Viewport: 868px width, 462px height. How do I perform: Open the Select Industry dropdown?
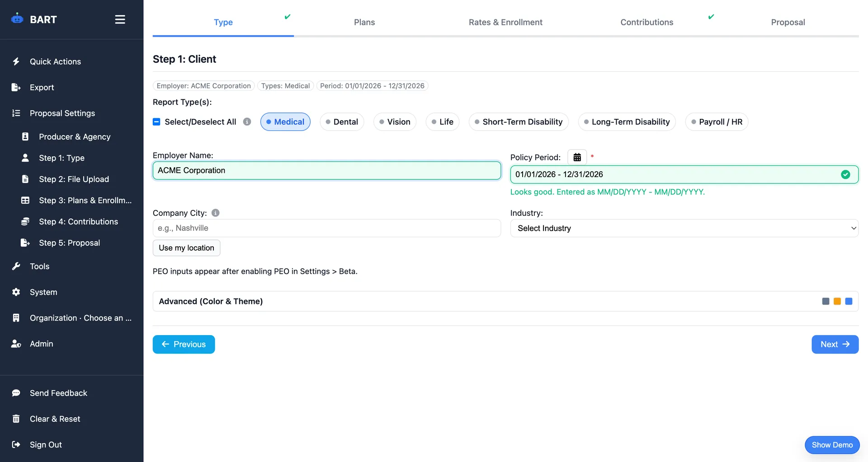pyautogui.click(x=684, y=228)
